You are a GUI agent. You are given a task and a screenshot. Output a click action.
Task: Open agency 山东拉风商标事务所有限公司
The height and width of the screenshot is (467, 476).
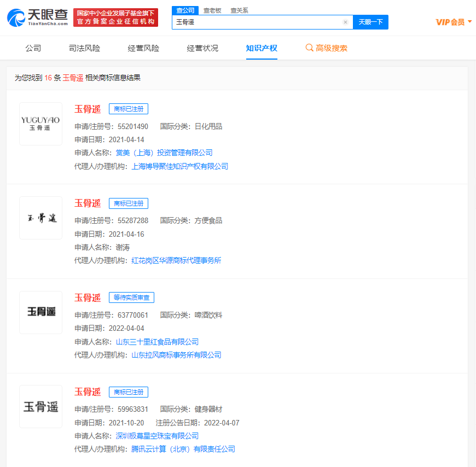pyautogui.click(x=176, y=355)
